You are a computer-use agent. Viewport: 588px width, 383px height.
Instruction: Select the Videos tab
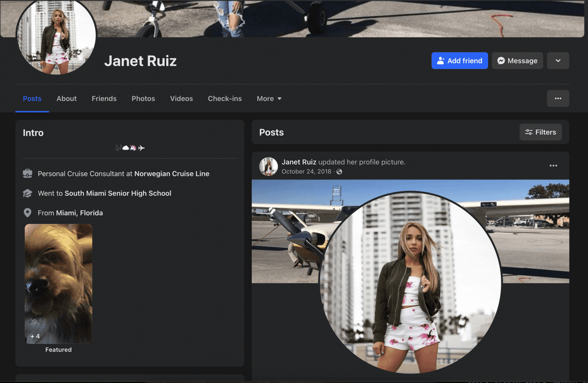point(181,98)
